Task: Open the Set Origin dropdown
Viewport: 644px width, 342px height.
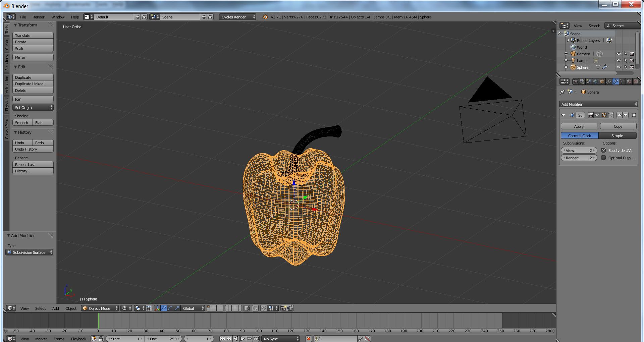Action: coord(33,107)
